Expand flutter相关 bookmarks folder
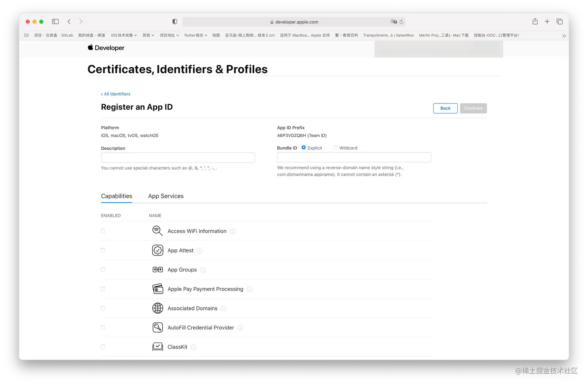 196,35
